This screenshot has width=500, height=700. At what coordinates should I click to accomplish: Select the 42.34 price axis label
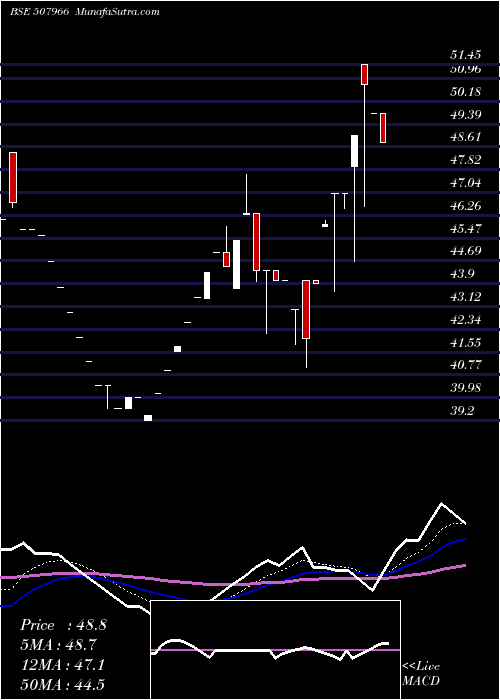[x=466, y=320]
